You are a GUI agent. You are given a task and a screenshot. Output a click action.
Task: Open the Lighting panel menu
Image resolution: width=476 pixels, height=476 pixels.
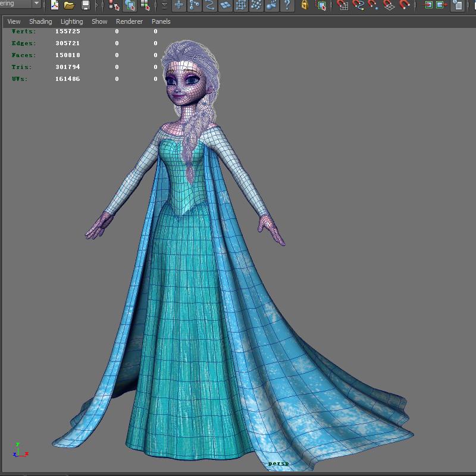point(71,21)
